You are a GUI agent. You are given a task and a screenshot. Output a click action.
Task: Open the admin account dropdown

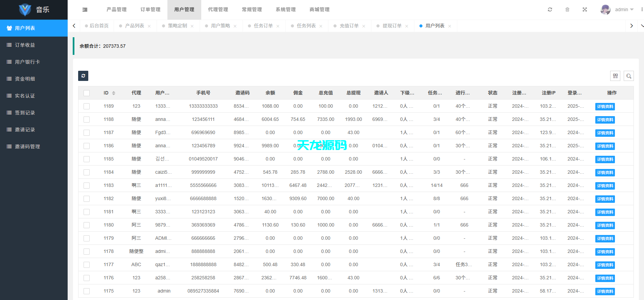(624, 9)
